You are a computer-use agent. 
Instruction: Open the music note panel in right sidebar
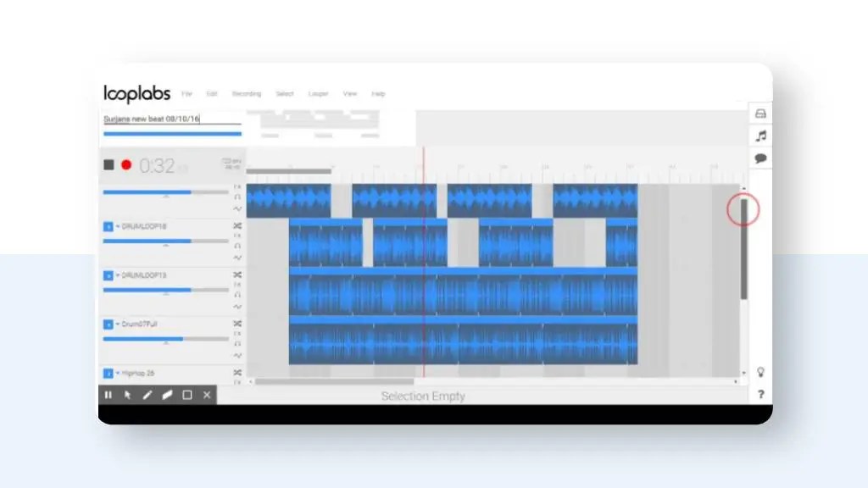pyautogui.click(x=760, y=136)
